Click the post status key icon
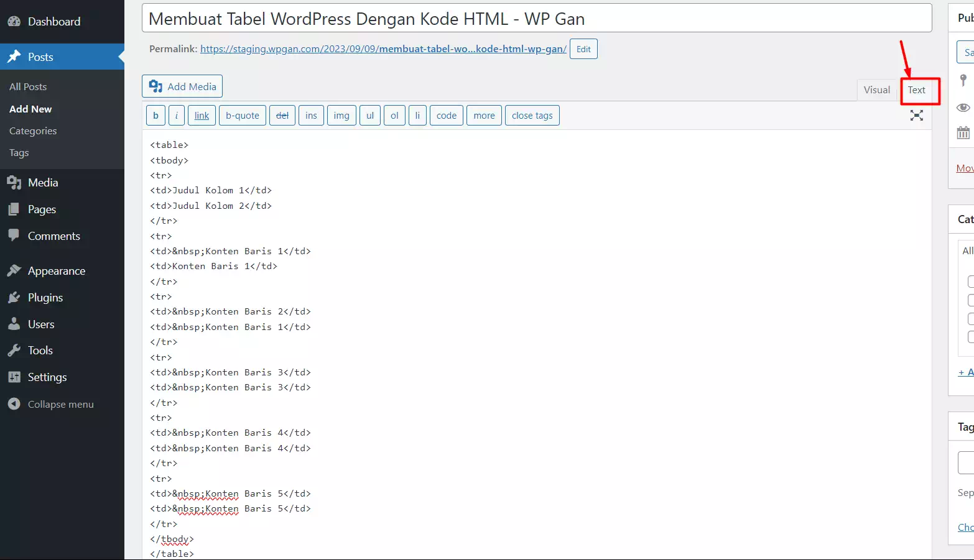This screenshot has width=974, height=560. (963, 80)
